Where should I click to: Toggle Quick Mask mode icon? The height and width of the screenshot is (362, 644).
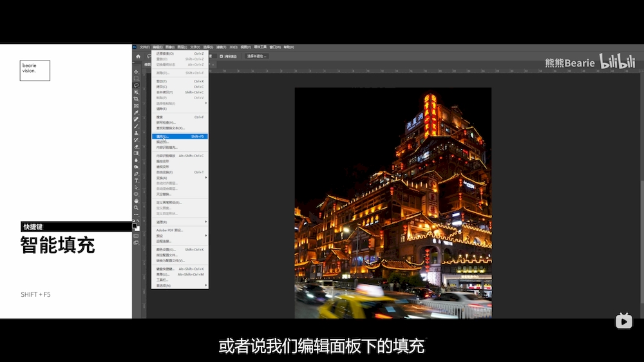137,236
